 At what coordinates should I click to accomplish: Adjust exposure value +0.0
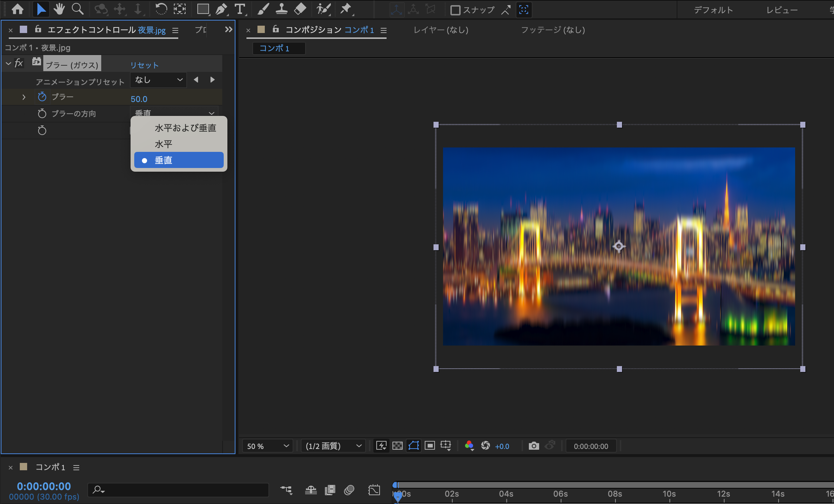[x=502, y=446]
